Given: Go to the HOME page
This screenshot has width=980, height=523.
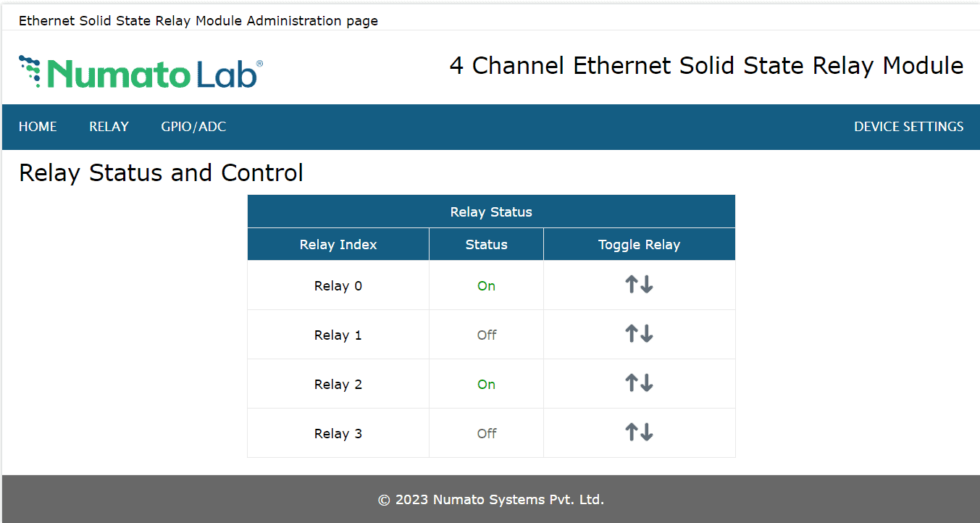Looking at the screenshot, I should click(38, 127).
